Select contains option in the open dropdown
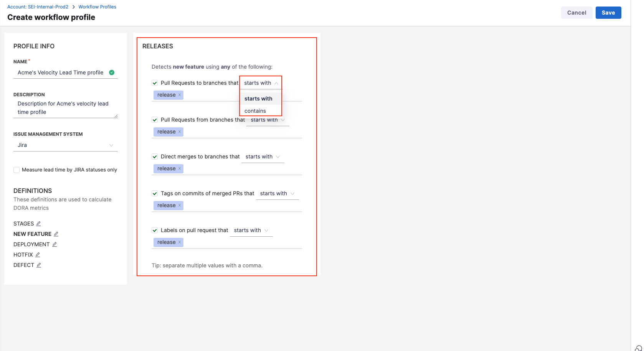This screenshot has height=351, width=644. [255, 111]
